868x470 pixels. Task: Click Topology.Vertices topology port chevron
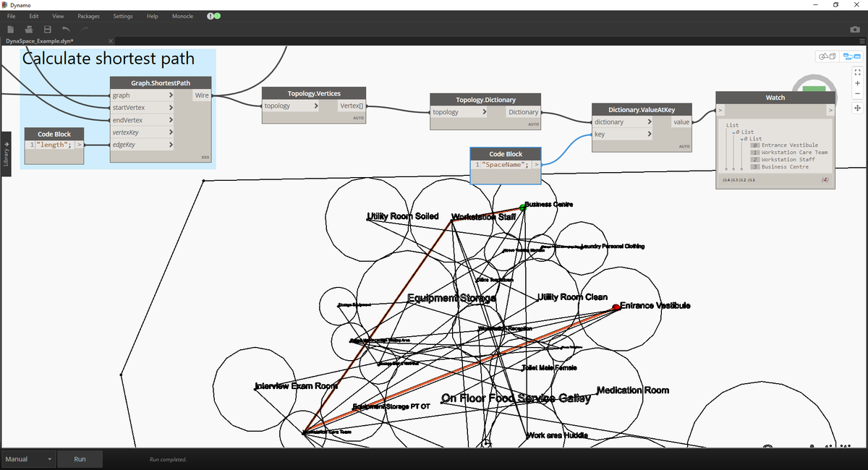pyautogui.click(x=315, y=106)
